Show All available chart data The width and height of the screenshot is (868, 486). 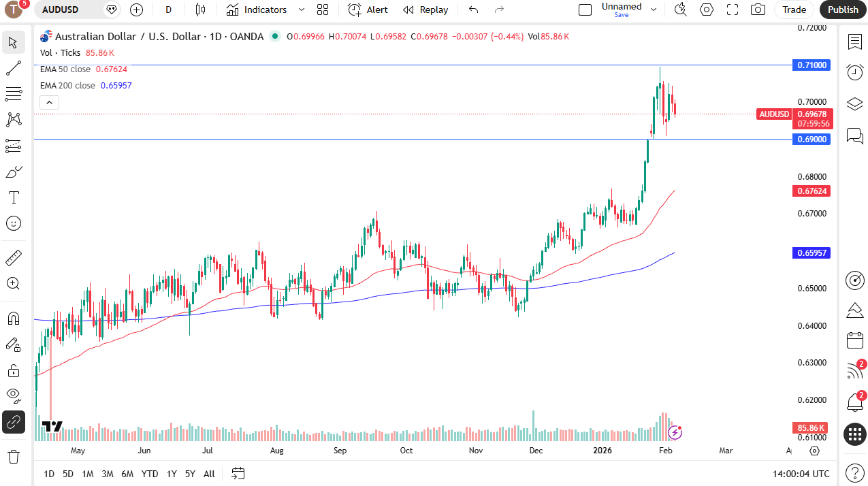pos(209,474)
